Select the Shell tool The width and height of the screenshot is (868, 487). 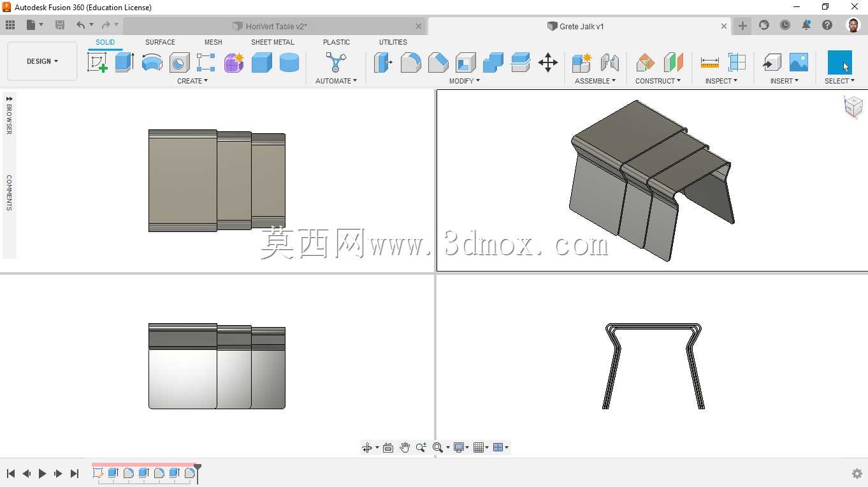coord(465,62)
